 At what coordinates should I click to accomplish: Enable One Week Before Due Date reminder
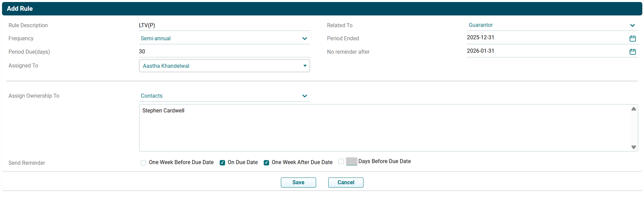tap(143, 163)
